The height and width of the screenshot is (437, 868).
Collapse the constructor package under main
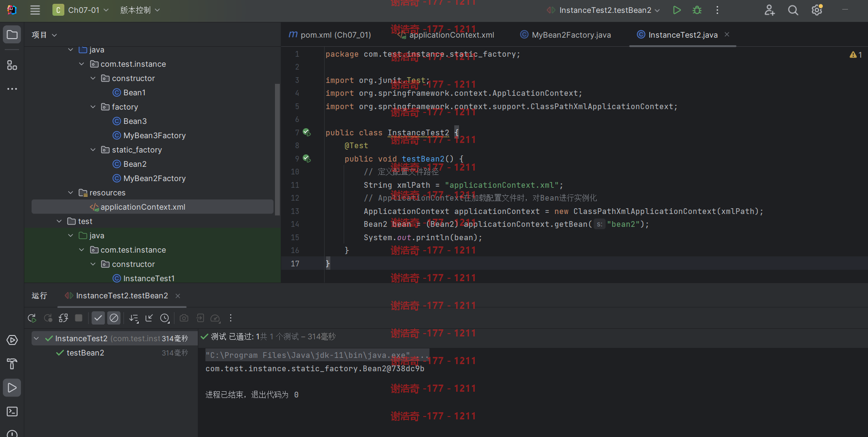pos(93,78)
